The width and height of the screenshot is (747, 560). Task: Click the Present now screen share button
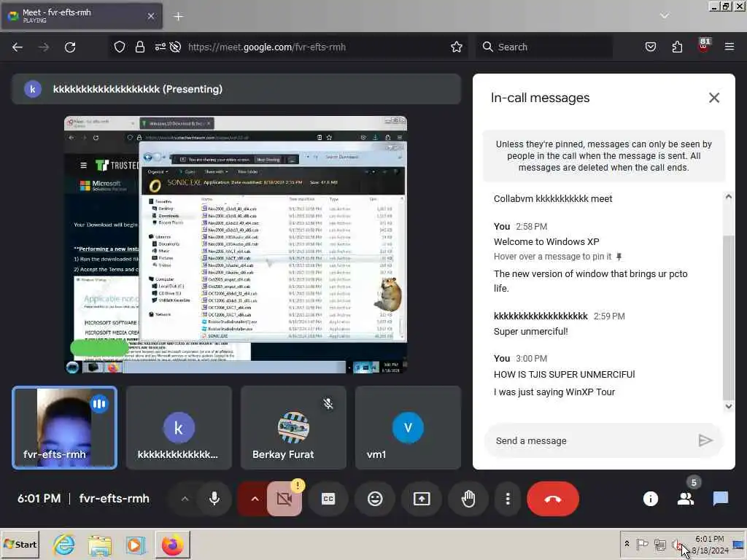(422, 499)
